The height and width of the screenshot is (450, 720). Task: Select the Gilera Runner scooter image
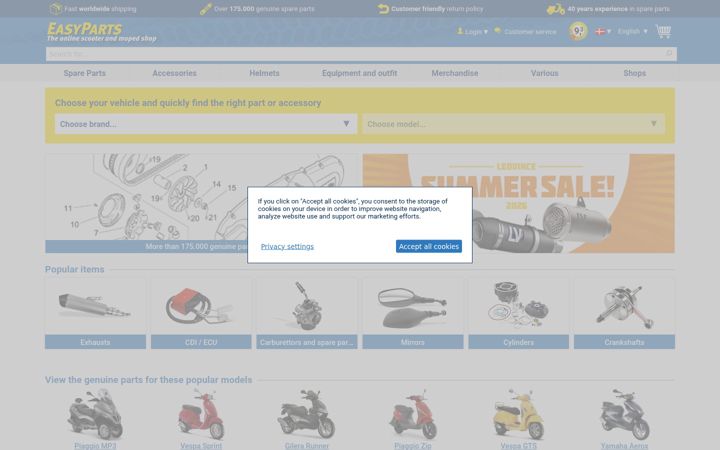point(307,414)
